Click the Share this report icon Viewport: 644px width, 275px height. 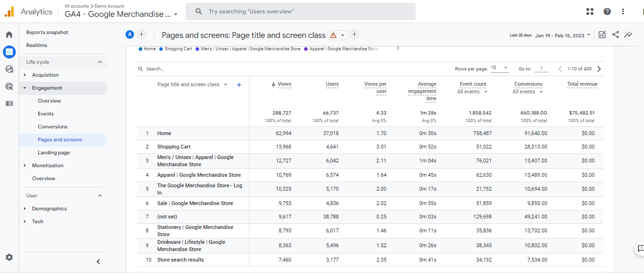pos(616,34)
